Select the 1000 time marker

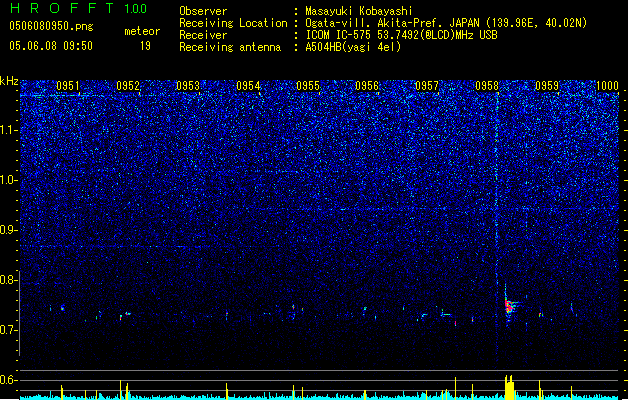[607, 86]
